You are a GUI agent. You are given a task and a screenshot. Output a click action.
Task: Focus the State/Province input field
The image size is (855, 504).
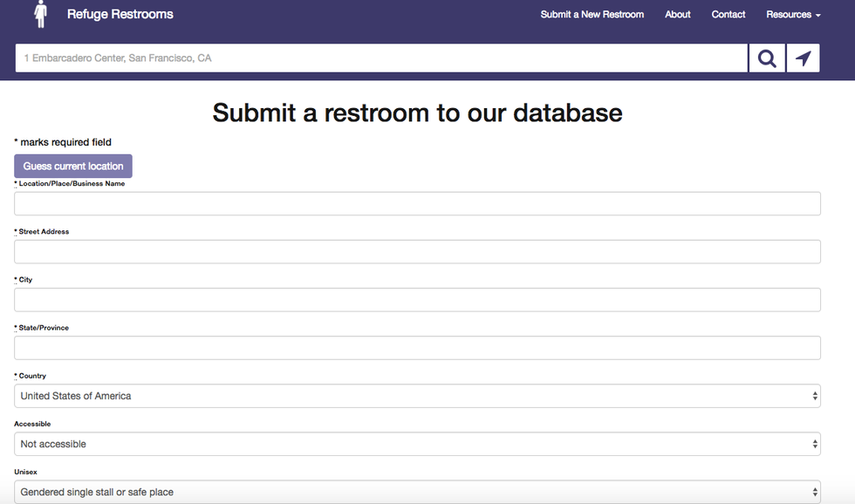[x=417, y=348]
